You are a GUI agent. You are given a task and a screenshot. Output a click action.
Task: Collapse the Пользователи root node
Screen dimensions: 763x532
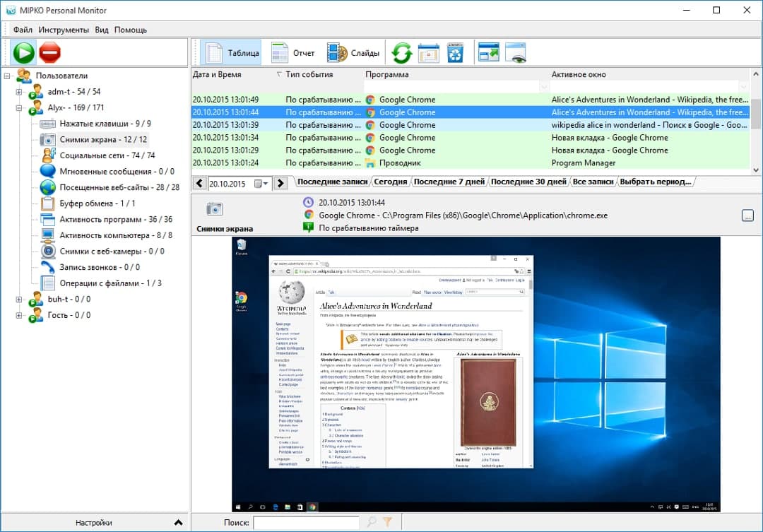point(7,76)
